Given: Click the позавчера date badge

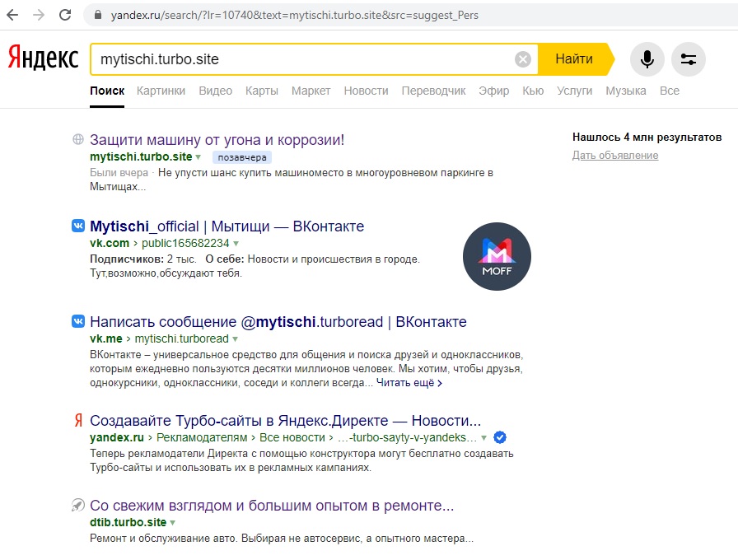Looking at the screenshot, I should pos(242,157).
